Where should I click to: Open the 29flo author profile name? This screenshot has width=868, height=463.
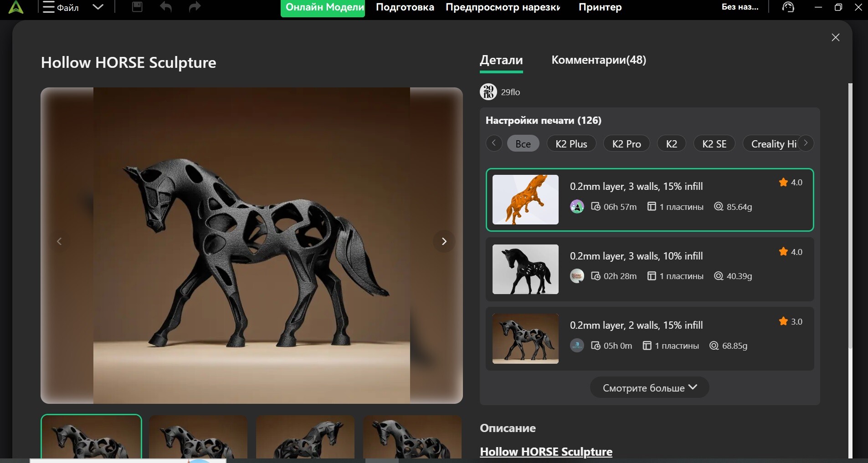(510, 92)
